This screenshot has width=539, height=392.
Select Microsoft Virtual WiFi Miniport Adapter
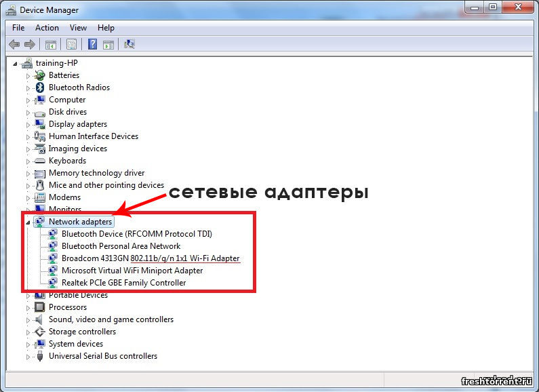pos(132,271)
